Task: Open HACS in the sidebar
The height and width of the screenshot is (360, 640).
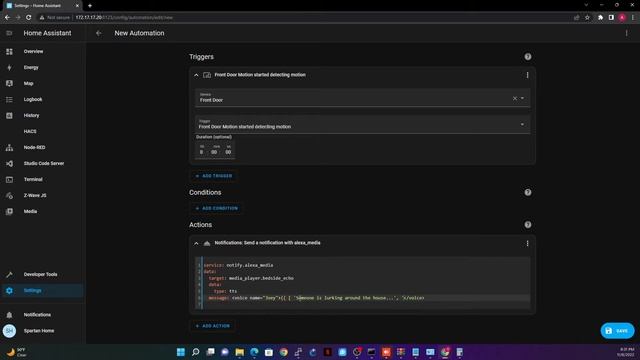Action: coord(30,131)
